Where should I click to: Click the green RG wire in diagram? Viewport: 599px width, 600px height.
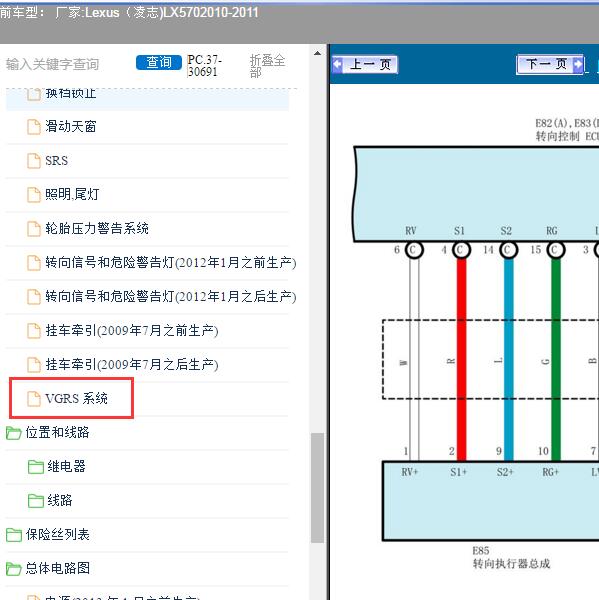point(556,359)
